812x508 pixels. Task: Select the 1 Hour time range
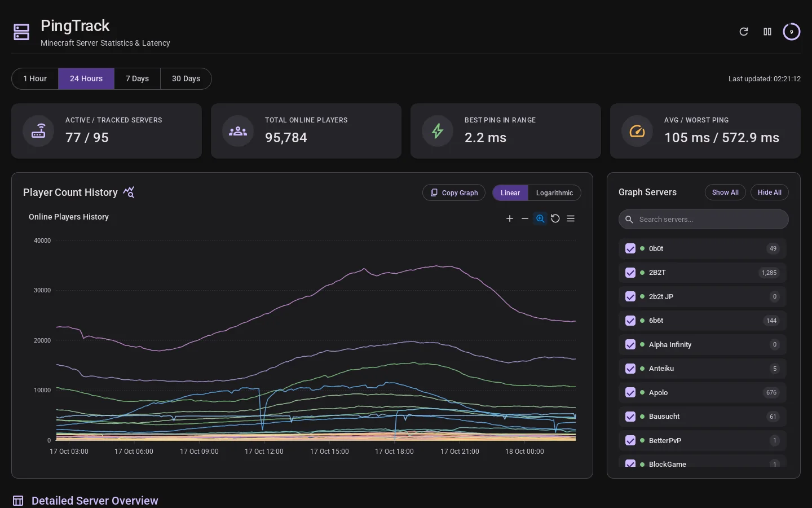coord(35,78)
